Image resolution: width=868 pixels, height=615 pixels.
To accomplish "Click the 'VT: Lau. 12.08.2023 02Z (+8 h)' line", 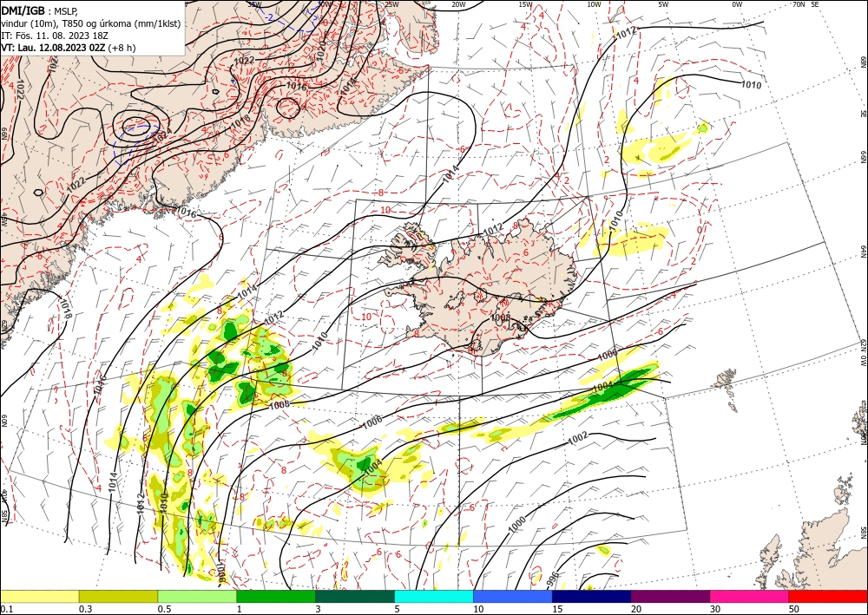I will pyautogui.click(x=68, y=48).
